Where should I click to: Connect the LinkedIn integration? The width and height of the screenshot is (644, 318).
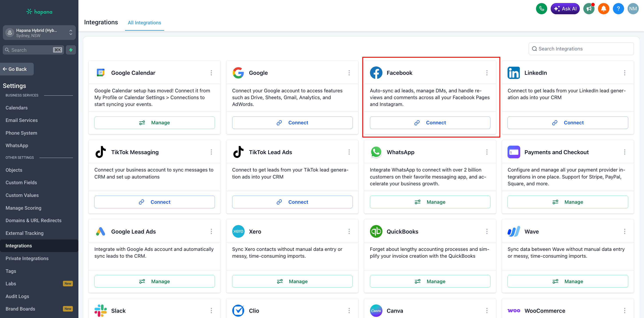click(568, 123)
